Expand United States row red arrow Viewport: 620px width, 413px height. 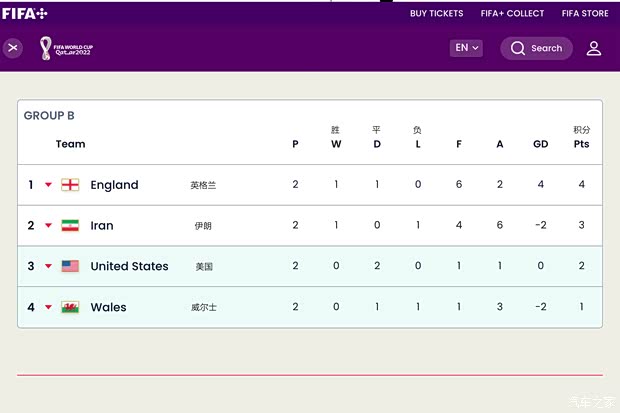(x=48, y=267)
